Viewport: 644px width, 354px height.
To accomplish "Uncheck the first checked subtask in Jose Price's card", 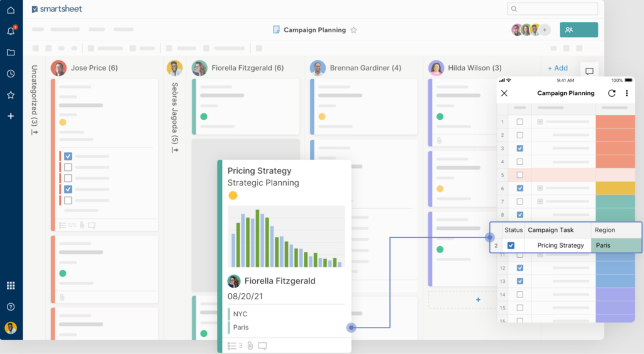I will [68, 156].
